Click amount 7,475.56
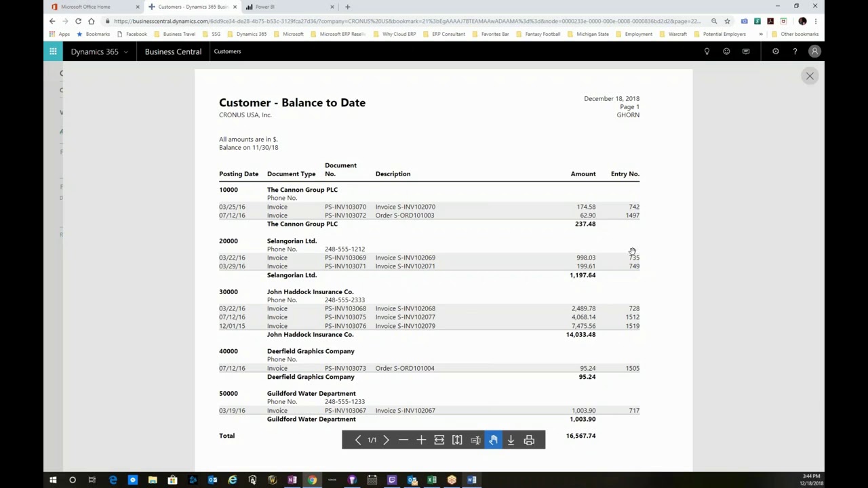The width and height of the screenshot is (868, 488). 583,326
